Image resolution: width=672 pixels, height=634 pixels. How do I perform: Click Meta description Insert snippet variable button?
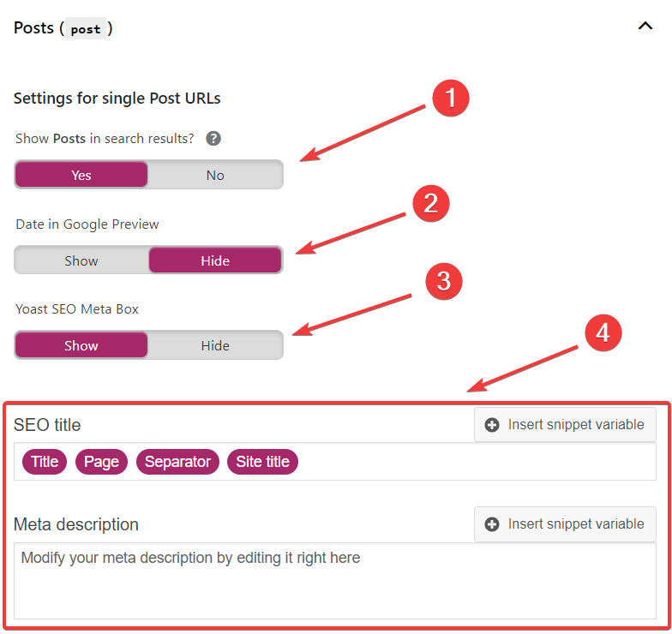(x=565, y=523)
